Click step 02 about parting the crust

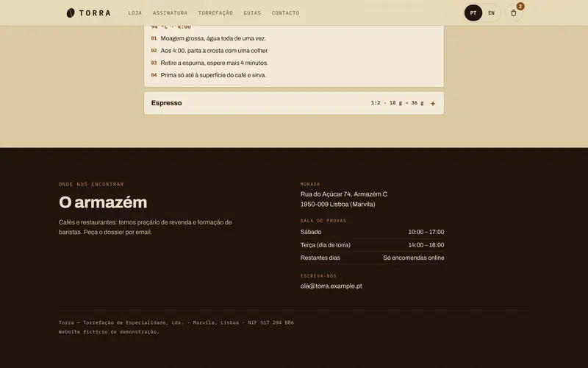(209, 51)
